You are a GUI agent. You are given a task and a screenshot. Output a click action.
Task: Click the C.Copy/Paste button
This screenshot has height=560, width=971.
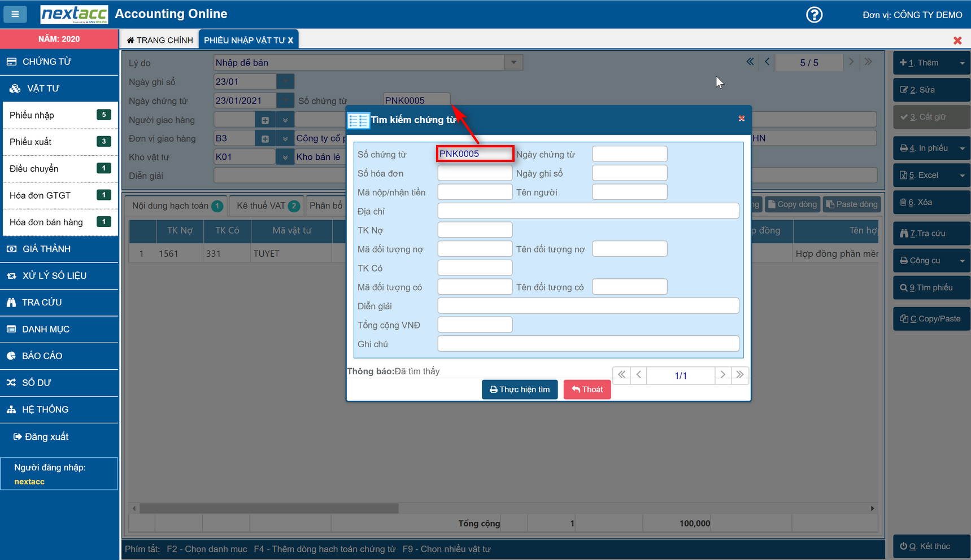(930, 318)
